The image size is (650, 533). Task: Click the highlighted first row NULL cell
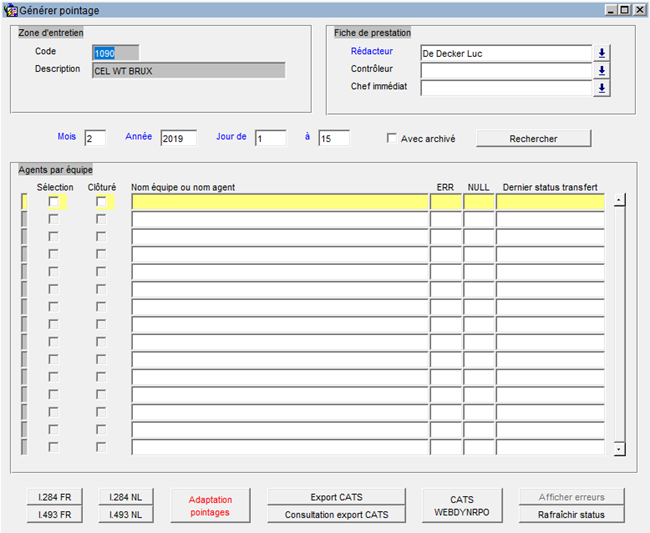479,202
